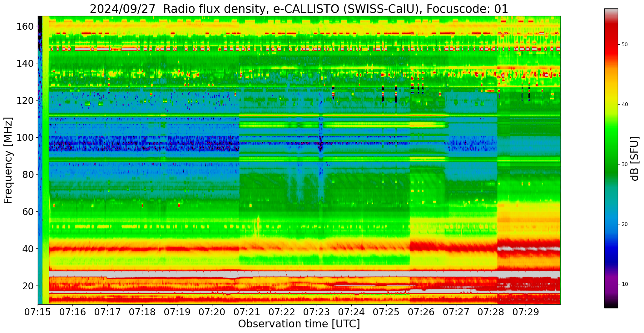Click the 07:23 time tick label
The width and height of the screenshot is (644, 333).
point(317,312)
